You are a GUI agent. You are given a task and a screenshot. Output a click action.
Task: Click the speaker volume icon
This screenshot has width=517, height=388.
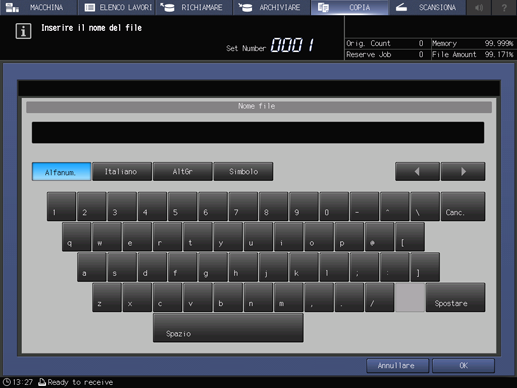tap(479, 7)
